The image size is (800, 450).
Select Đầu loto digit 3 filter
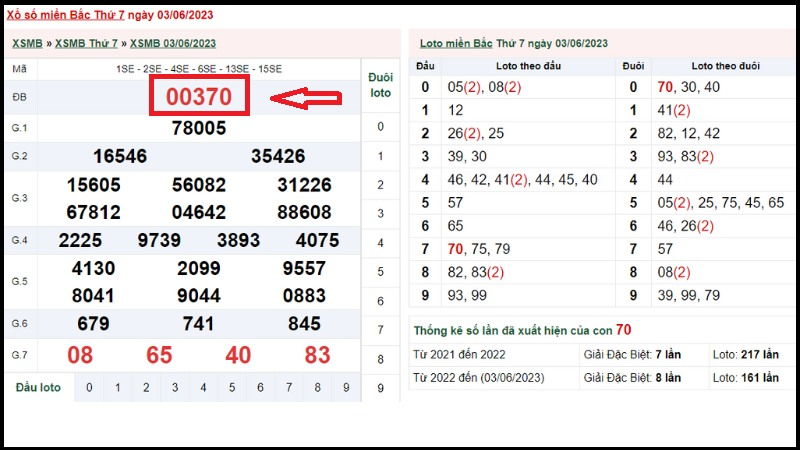point(175,388)
